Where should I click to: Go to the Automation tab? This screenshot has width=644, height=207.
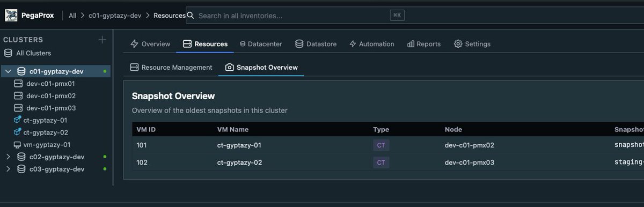click(x=371, y=44)
